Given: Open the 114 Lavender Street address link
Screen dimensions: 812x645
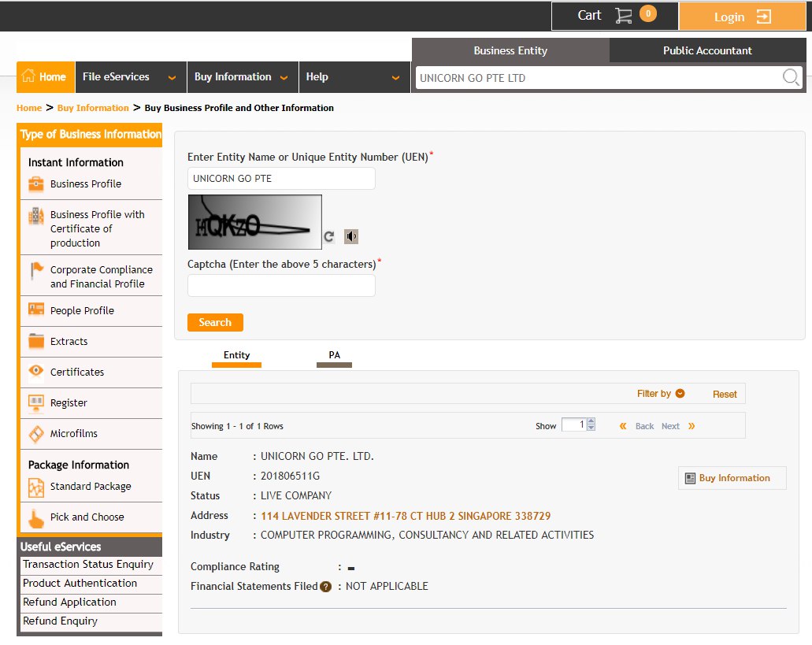Looking at the screenshot, I should (x=406, y=516).
